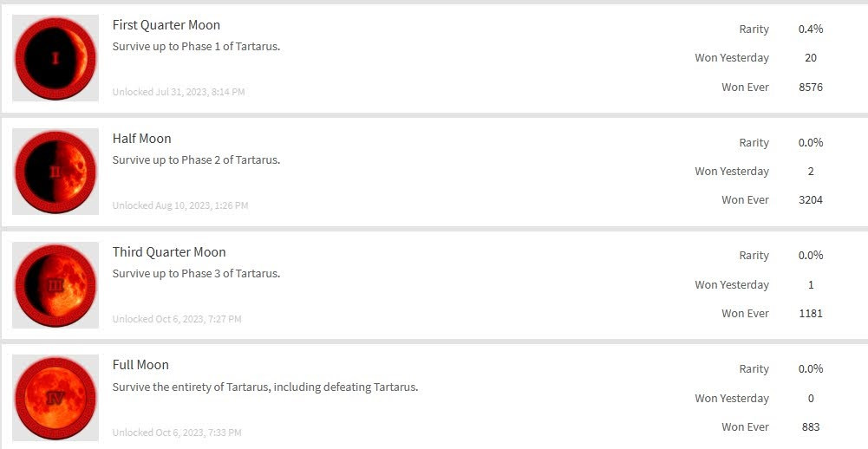Click the Half Moon badge icon
The width and height of the screenshot is (868, 449).
55,172
